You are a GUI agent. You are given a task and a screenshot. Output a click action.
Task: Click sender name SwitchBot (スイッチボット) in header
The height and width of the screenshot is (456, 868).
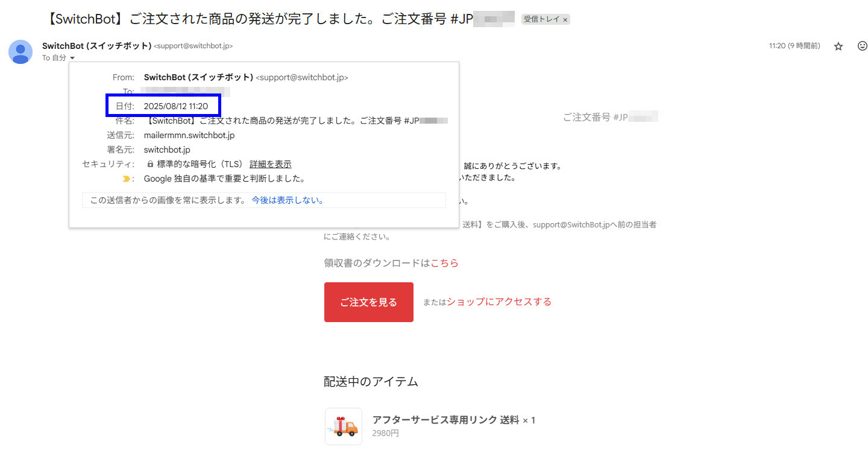(x=96, y=46)
